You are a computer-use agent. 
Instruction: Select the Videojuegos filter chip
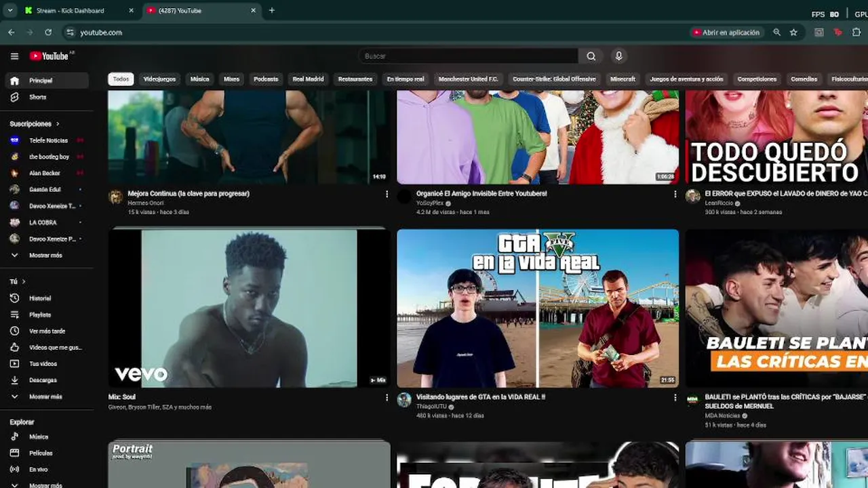159,79
